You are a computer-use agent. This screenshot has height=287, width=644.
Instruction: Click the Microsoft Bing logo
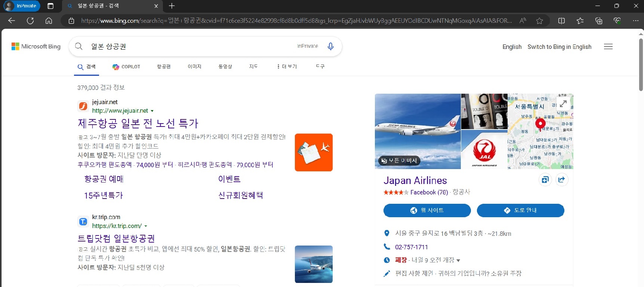[36, 46]
